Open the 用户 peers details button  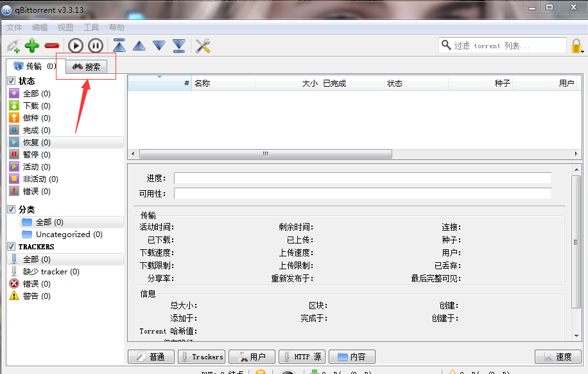pyautogui.click(x=252, y=357)
